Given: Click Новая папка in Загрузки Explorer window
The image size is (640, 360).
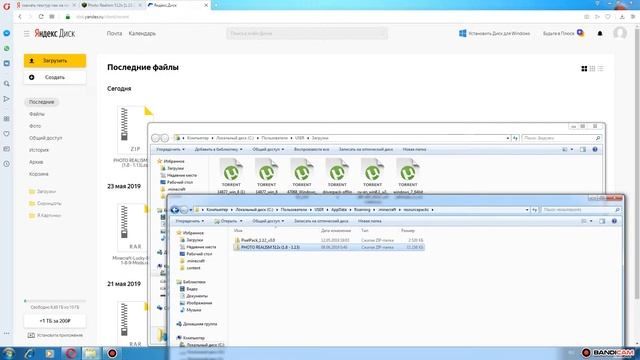Looking at the screenshot, I should (414, 149).
